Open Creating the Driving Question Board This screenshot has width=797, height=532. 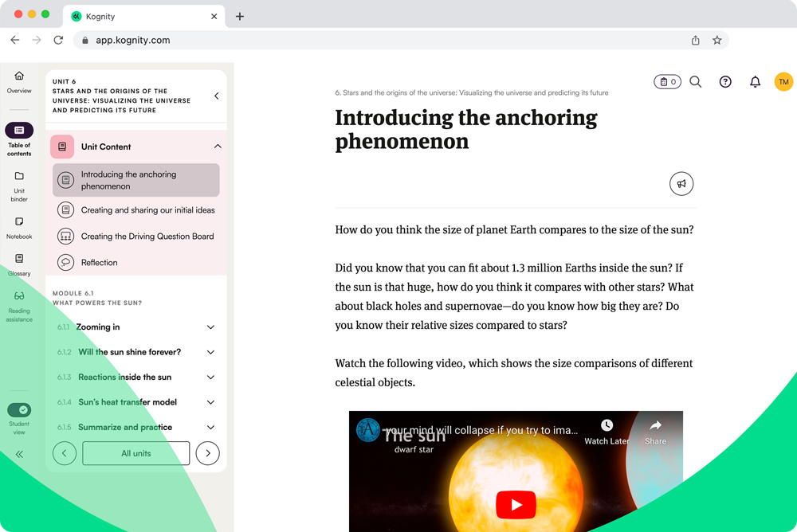(136, 237)
